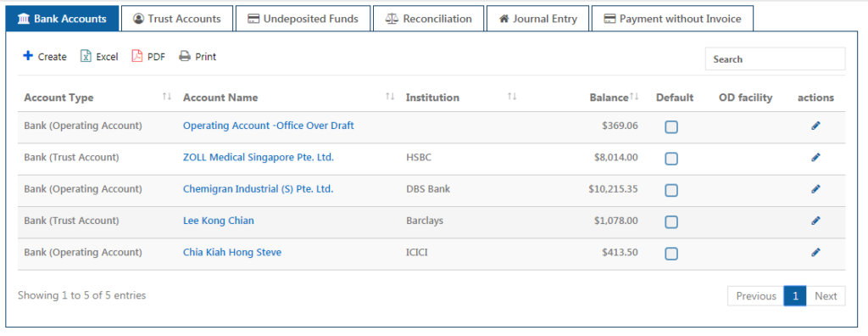Go to Next page button
The image size is (868, 336).
[x=826, y=296]
